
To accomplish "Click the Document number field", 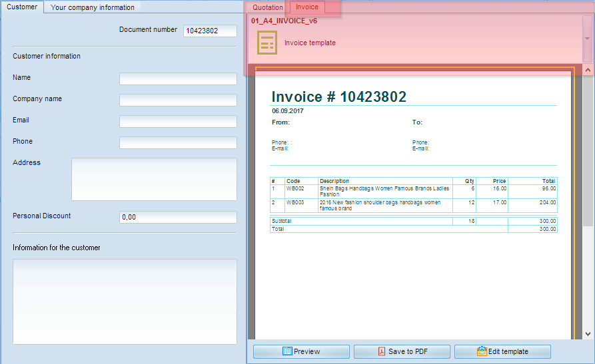I will click(x=211, y=31).
